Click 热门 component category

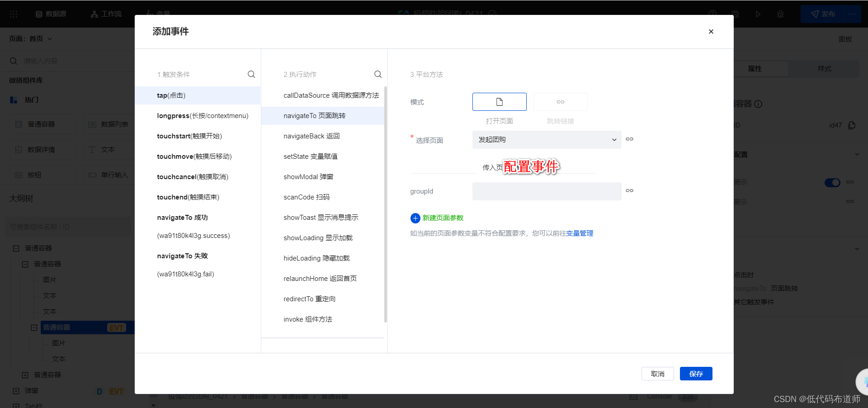click(x=31, y=100)
